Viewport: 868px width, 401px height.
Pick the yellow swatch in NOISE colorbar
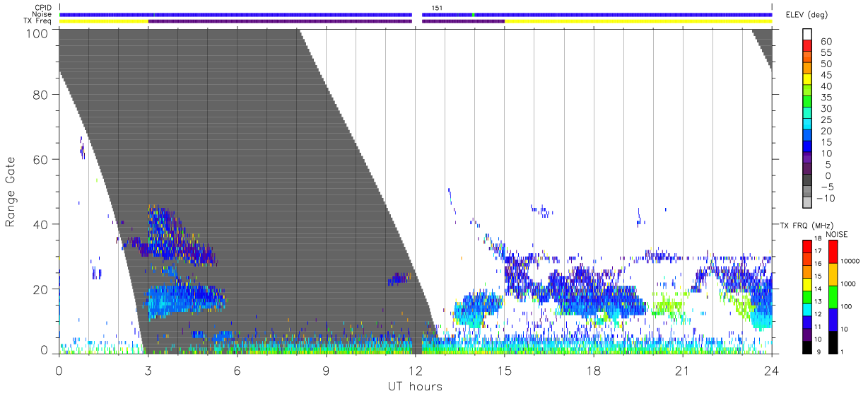pyautogui.click(x=833, y=274)
